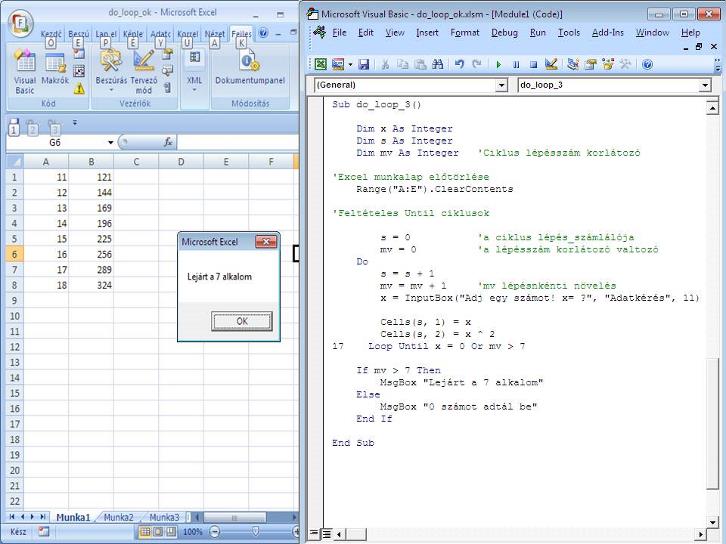Open Add-Ins menu in Visual Basic window

click(607, 33)
